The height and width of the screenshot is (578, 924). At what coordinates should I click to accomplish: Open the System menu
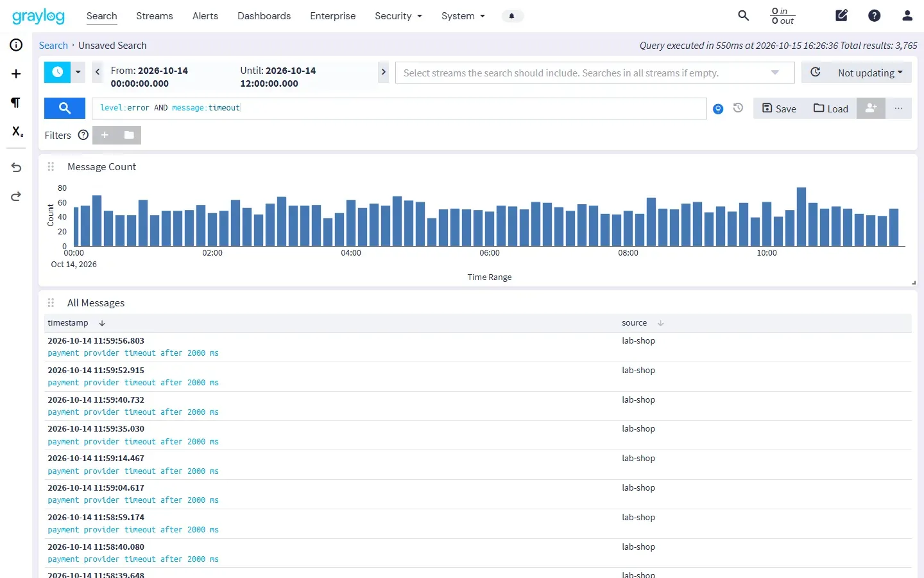tap(463, 16)
